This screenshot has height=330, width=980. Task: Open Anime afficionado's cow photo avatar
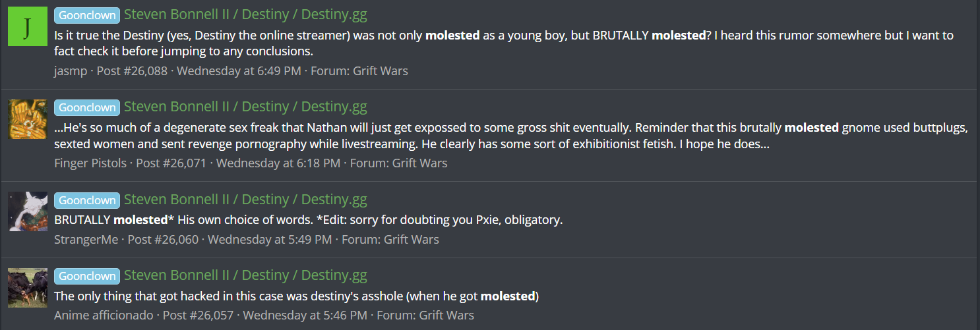(28, 288)
